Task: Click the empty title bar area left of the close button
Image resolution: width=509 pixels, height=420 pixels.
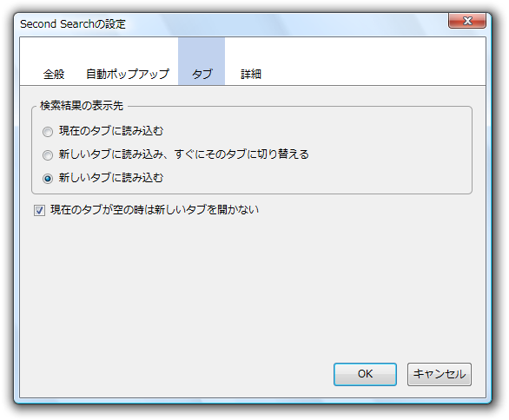Action: coord(286,24)
